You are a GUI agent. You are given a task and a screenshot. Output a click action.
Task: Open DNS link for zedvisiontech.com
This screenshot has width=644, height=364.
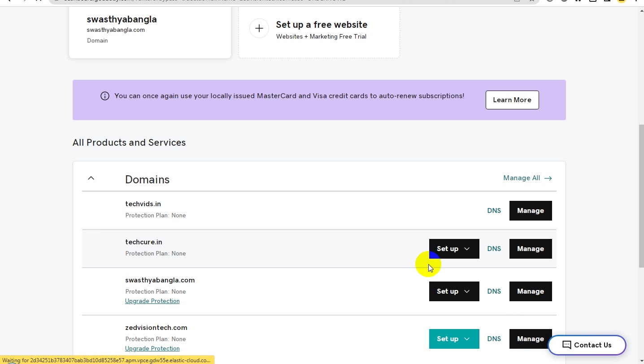[x=494, y=339]
